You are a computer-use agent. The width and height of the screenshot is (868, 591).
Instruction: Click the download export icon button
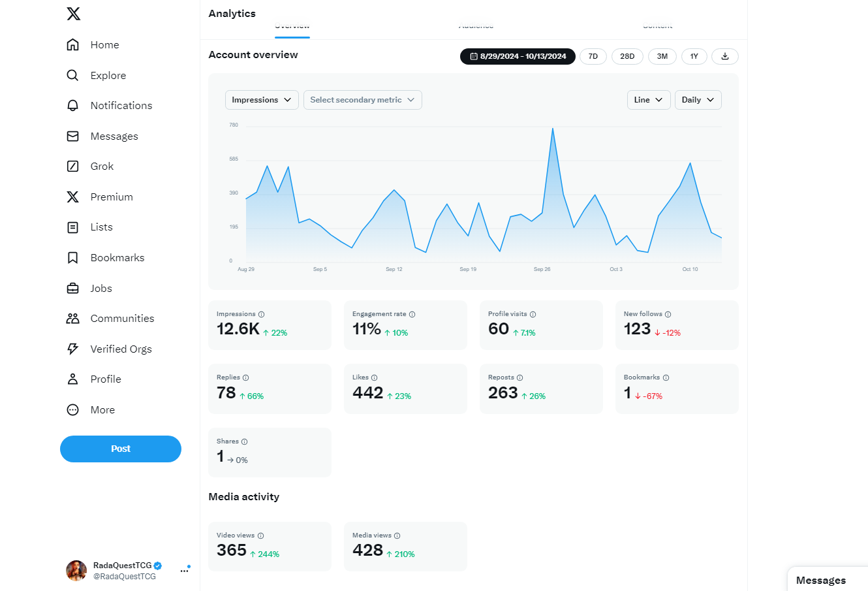pos(725,56)
